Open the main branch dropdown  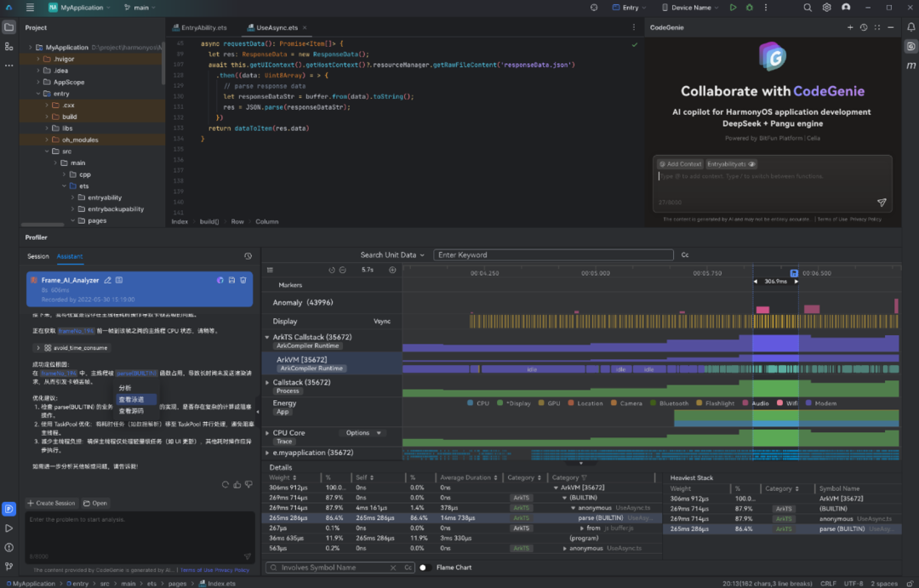(x=140, y=8)
